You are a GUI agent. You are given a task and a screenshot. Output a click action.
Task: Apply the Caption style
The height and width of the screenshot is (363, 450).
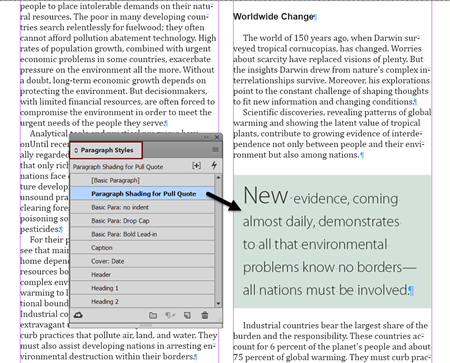[142, 248]
